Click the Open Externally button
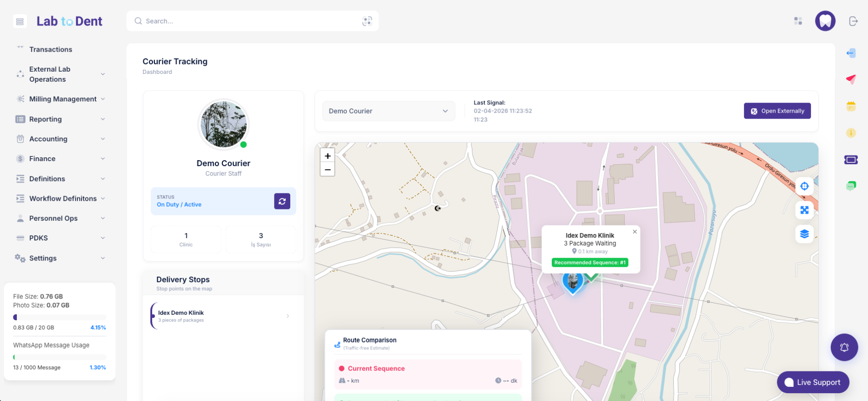Image resolution: width=868 pixels, height=401 pixels. click(777, 111)
